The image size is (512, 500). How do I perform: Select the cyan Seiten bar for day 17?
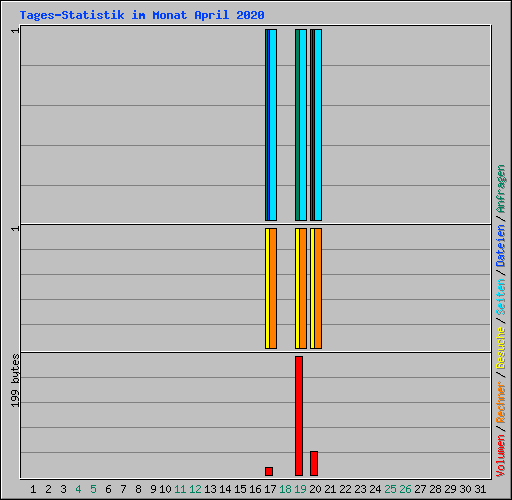click(273, 125)
